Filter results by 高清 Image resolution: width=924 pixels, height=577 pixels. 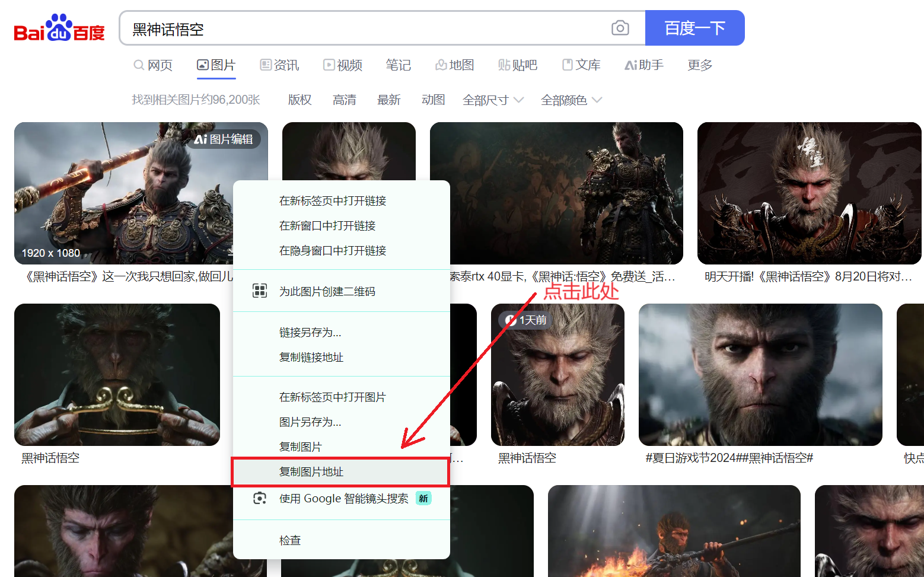(x=345, y=100)
